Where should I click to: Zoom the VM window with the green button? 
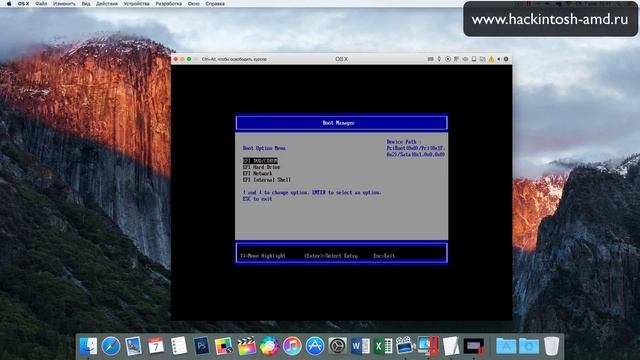coord(189,59)
